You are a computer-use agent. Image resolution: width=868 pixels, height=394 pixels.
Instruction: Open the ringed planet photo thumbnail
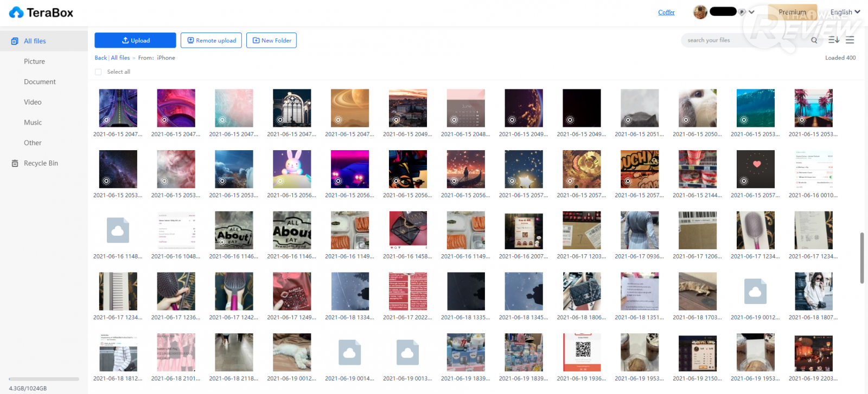pos(350,108)
